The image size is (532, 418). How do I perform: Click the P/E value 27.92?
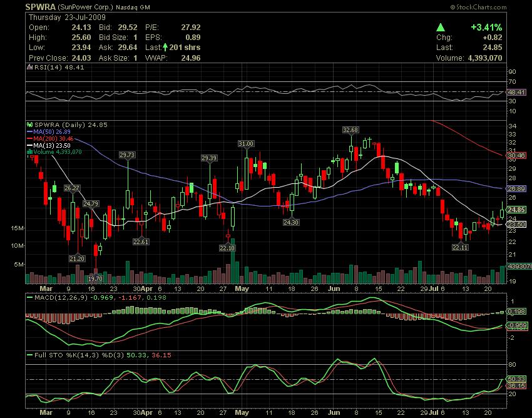pyautogui.click(x=191, y=28)
